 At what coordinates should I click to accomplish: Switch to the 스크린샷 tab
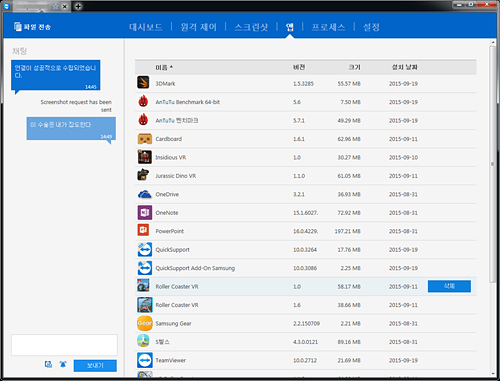pyautogui.click(x=251, y=27)
